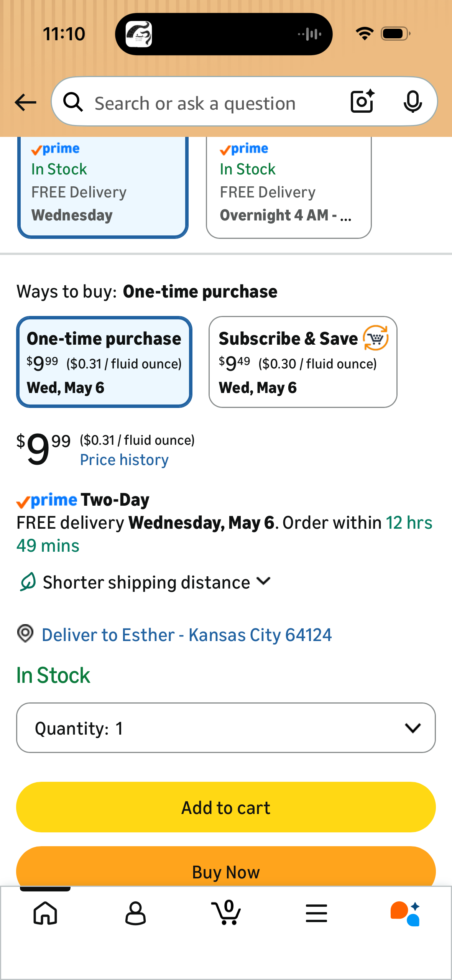Screen dimensions: 452x980
Task: Tap the microphone voice search icon
Action: pos(413,102)
